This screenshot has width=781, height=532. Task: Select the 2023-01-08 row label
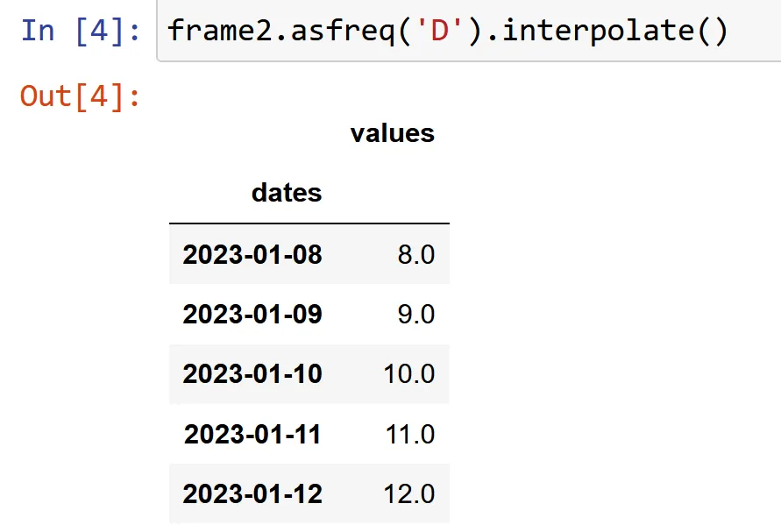252,254
